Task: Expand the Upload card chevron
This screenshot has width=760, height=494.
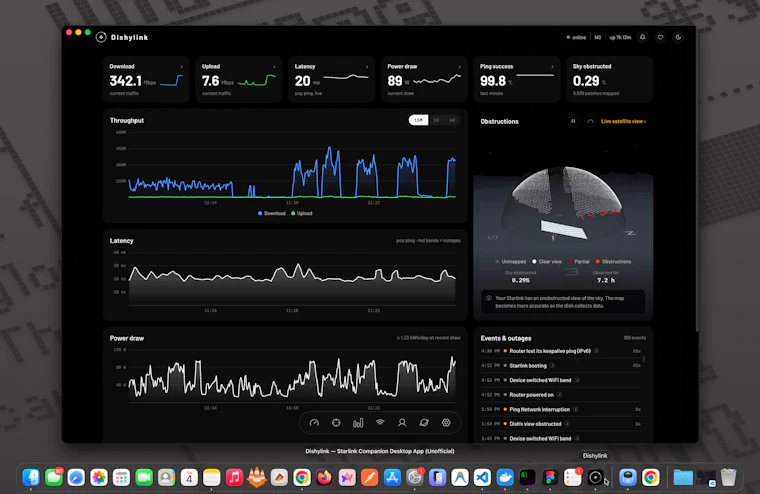Action: tap(274, 67)
